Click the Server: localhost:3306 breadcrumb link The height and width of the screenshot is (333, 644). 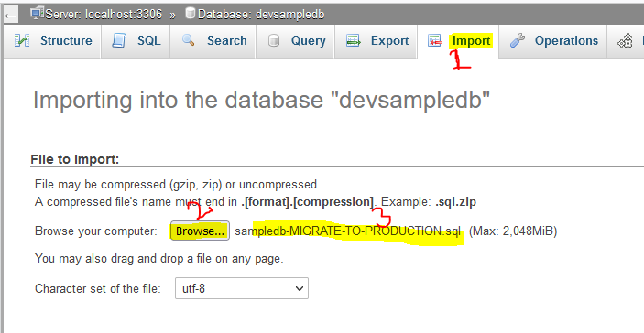coord(104,15)
